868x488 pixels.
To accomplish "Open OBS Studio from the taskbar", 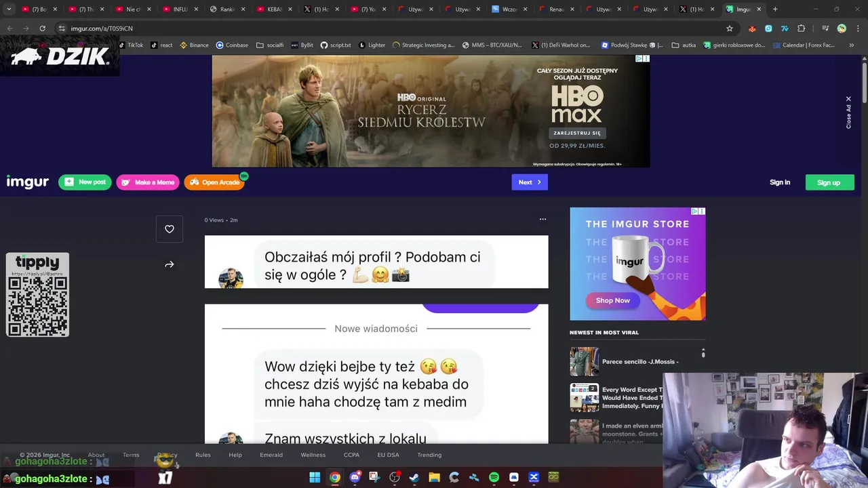I will click(x=395, y=478).
